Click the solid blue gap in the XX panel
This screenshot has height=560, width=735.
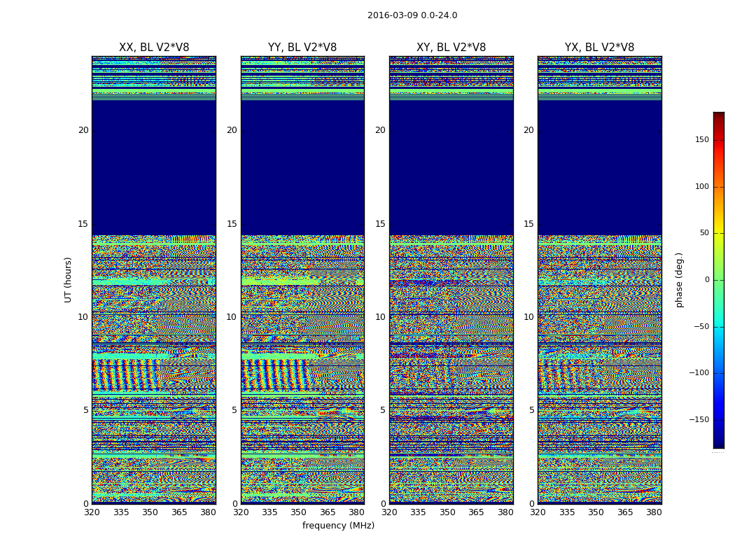(x=154, y=168)
